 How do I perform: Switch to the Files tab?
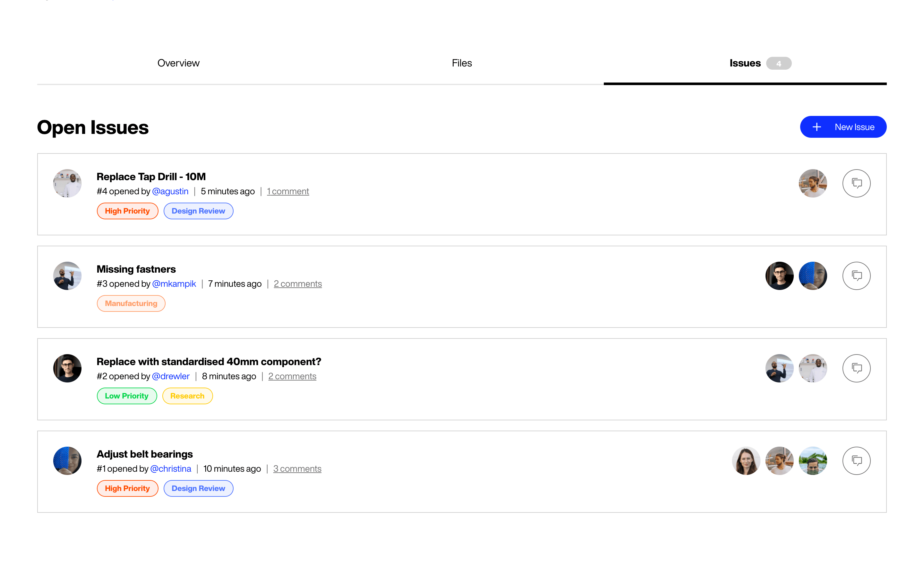point(462,63)
